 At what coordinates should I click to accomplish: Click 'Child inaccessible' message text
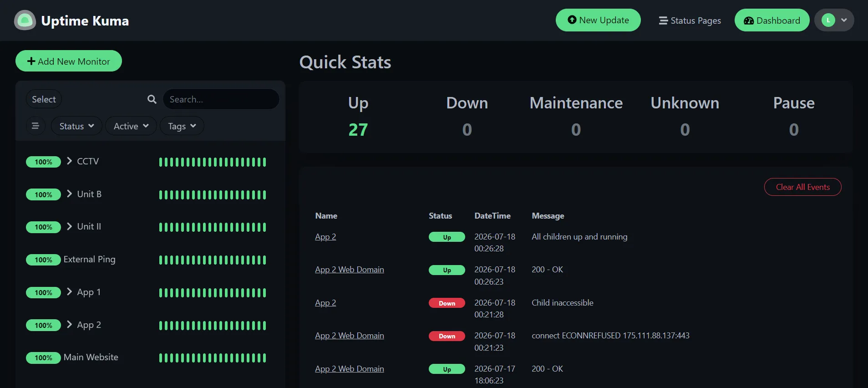[x=563, y=303]
